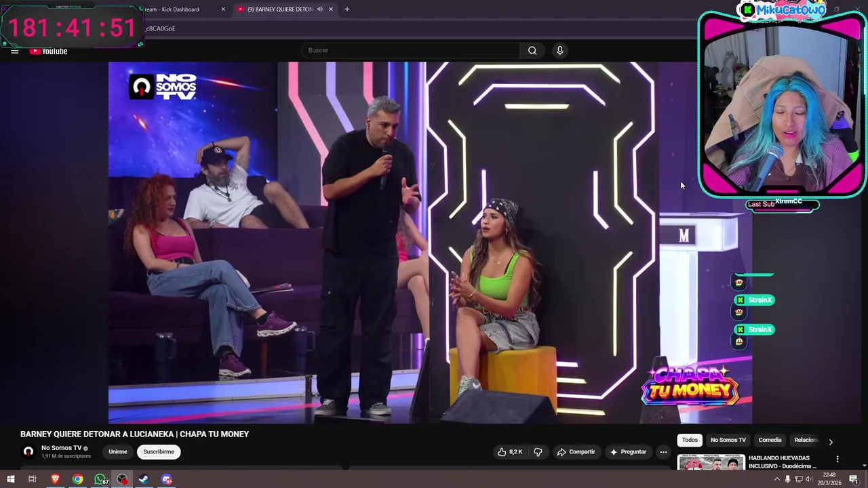This screenshot has height=488, width=868.
Task: Click the video title BARNEY QUIERE DETONAR A LUCIANEKA
Action: pos(134,434)
